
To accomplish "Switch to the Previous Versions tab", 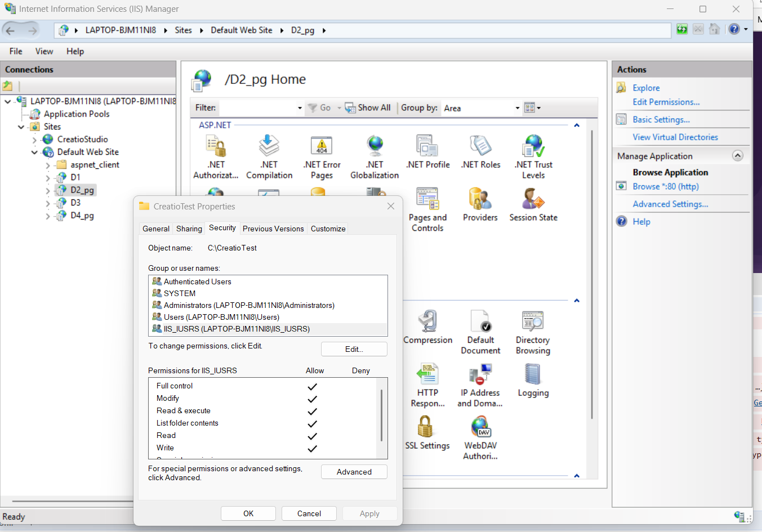I will [x=273, y=229].
